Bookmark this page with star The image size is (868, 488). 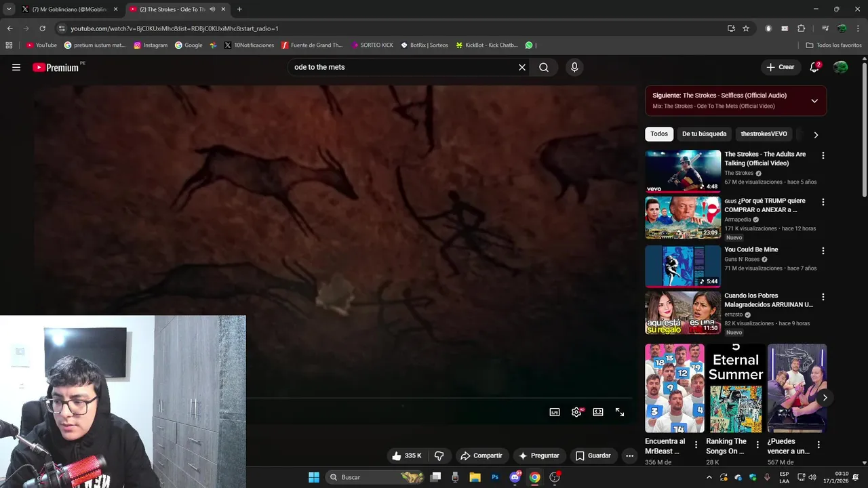[x=746, y=28]
